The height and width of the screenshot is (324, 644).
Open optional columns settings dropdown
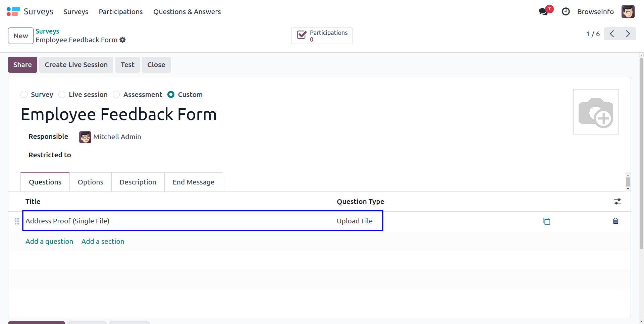pyautogui.click(x=618, y=202)
